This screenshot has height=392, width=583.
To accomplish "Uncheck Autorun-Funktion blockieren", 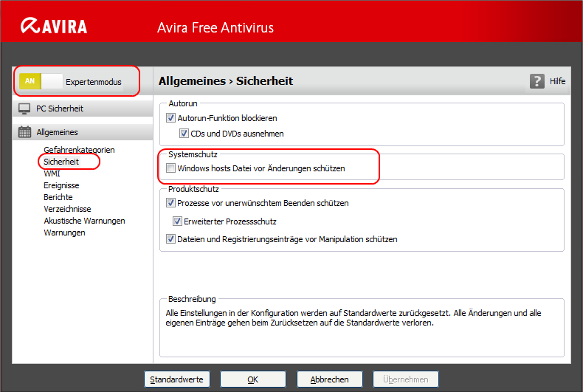I will [x=171, y=118].
